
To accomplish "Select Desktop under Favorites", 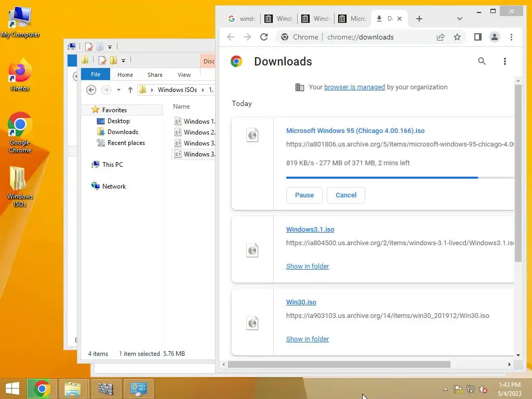I will coord(118,121).
